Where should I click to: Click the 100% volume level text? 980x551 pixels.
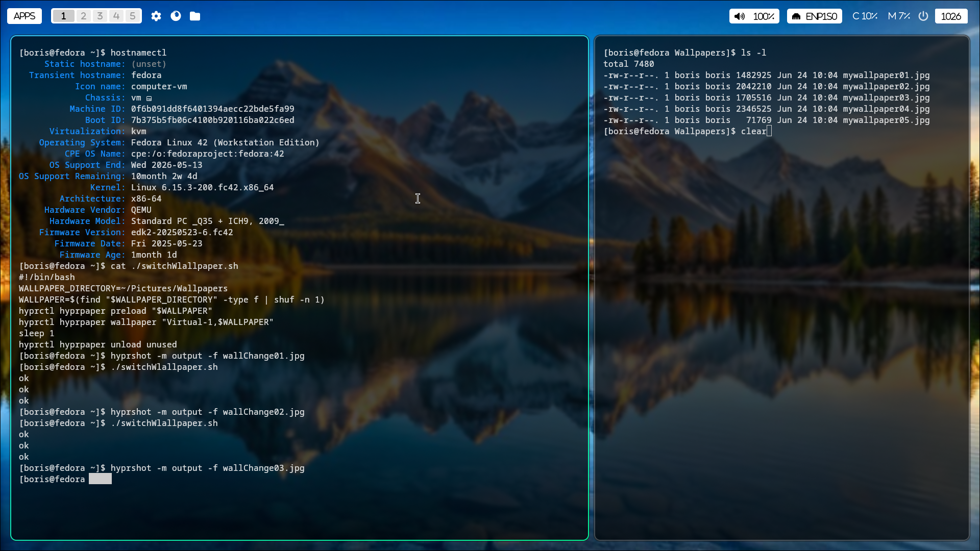764,16
